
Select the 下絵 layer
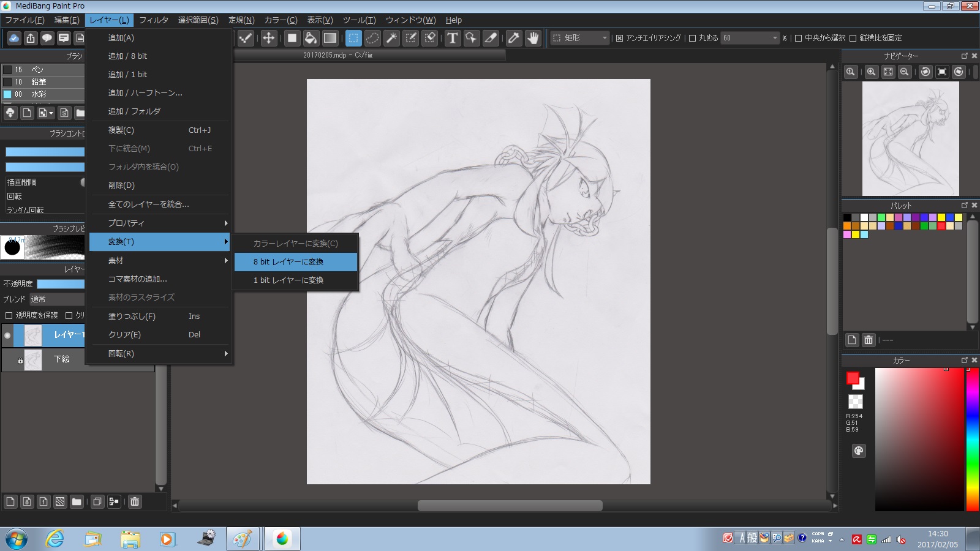tap(61, 359)
